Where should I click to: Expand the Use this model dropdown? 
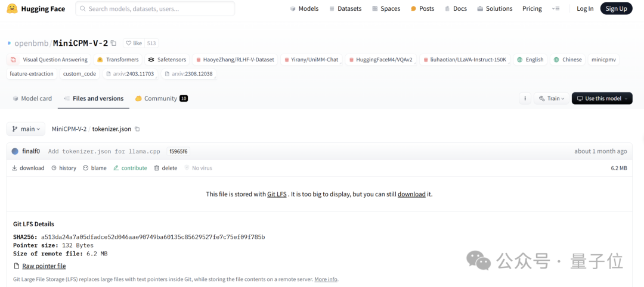pos(602,98)
